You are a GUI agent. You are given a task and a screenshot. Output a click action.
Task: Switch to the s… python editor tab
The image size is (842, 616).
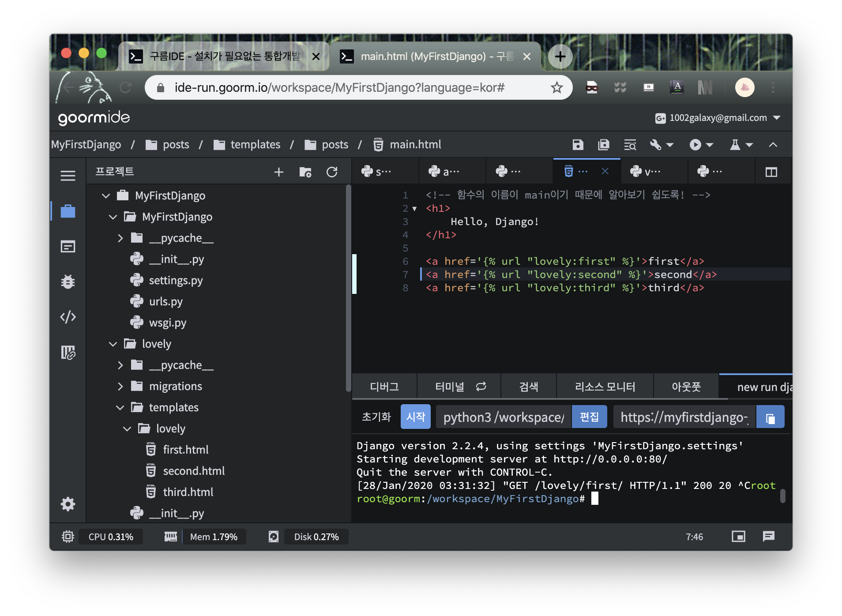(x=385, y=171)
